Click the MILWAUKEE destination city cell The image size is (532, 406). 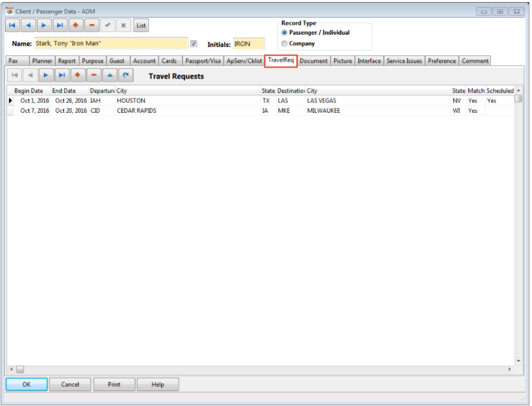378,111
